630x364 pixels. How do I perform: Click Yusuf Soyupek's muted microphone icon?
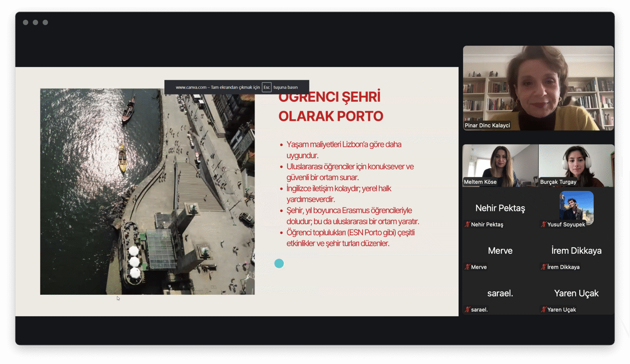(543, 224)
